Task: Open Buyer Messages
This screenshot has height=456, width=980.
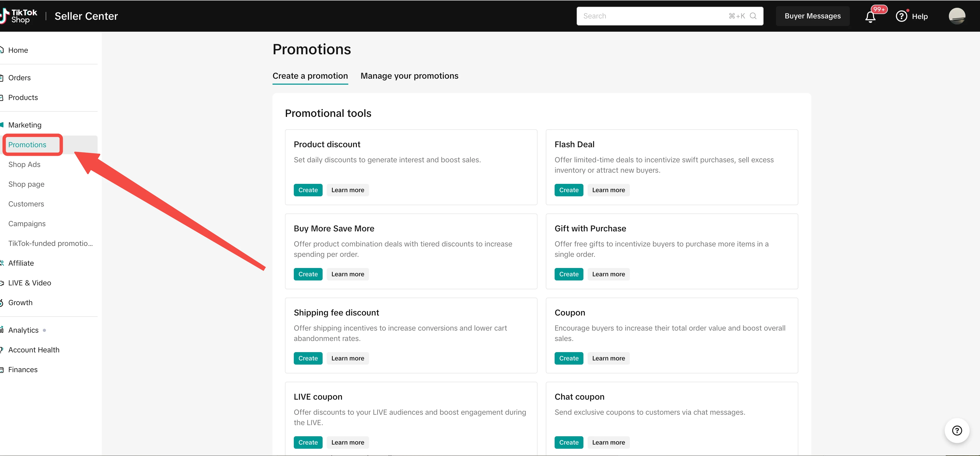Action: coord(812,16)
